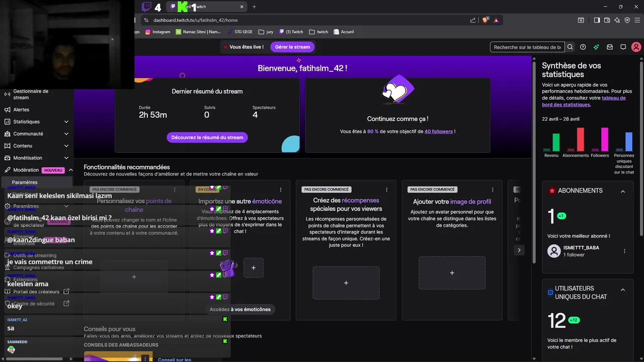
Task: Open the Accueil bookmark
Action: click(x=344, y=32)
